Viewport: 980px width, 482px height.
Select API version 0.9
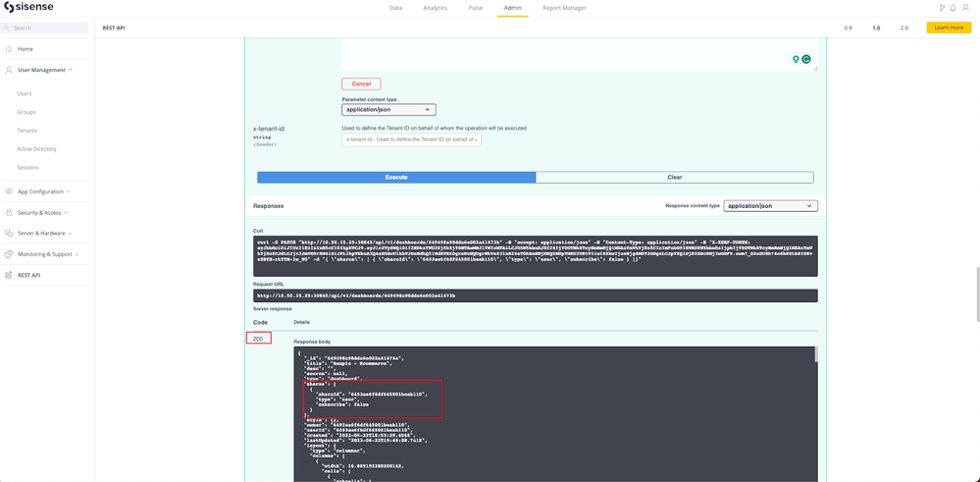849,28
